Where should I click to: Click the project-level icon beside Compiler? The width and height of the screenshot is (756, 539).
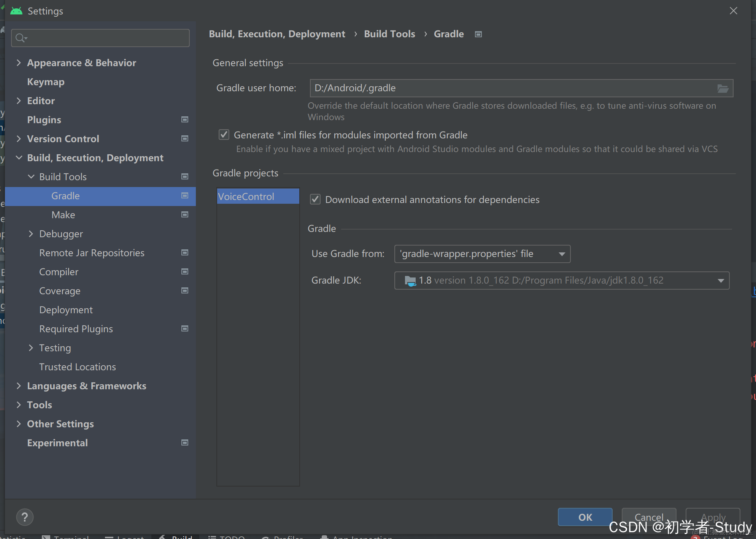185,272
